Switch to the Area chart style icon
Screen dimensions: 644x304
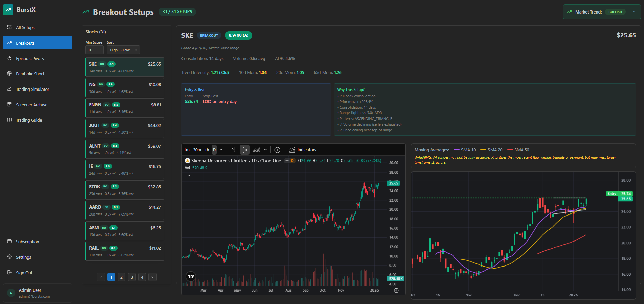pos(256,150)
